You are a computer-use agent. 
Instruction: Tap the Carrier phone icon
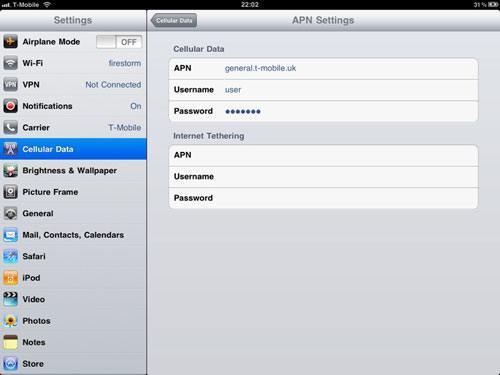click(x=10, y=128)
